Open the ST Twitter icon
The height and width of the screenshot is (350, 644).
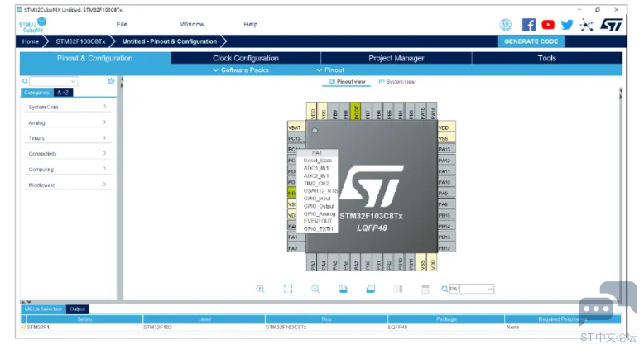567,25
